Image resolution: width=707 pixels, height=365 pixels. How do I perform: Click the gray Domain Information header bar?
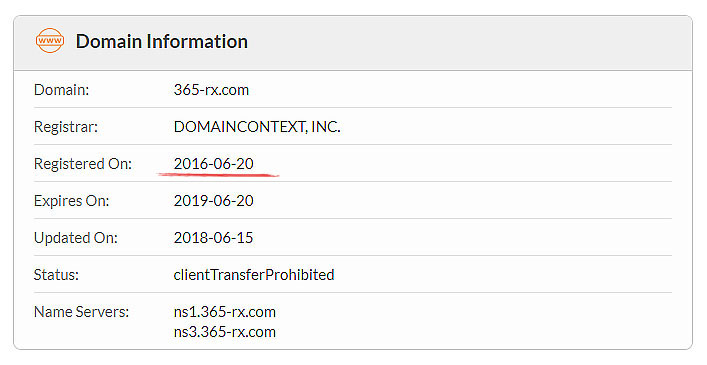tap(353, 43)
